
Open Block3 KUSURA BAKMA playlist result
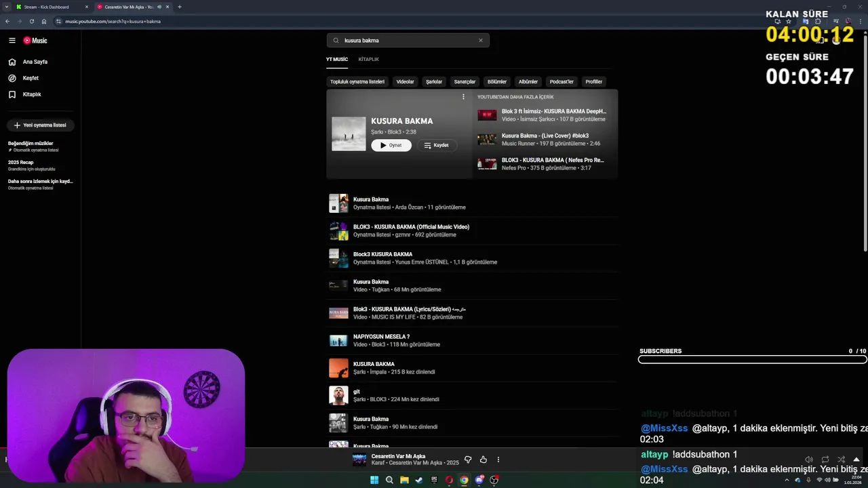click(x=473, y=258)
